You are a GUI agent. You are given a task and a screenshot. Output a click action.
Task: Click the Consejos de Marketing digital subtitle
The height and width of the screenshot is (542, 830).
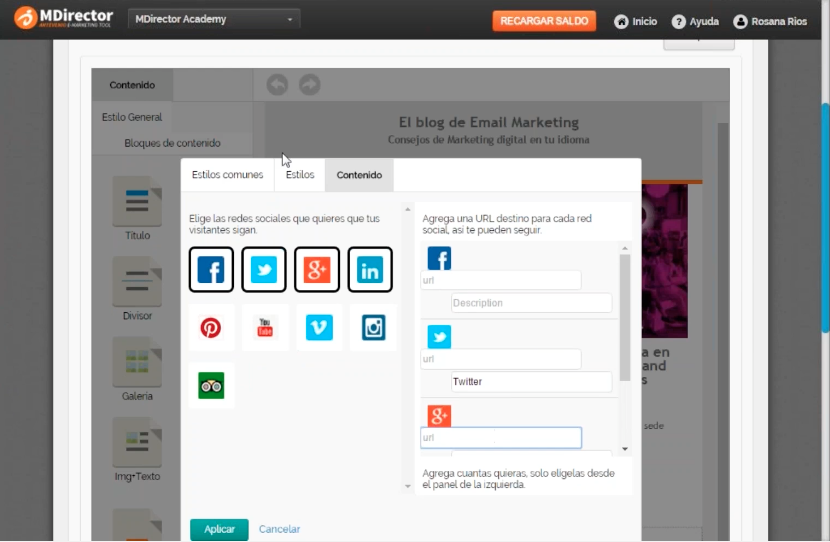pos(489,140)
